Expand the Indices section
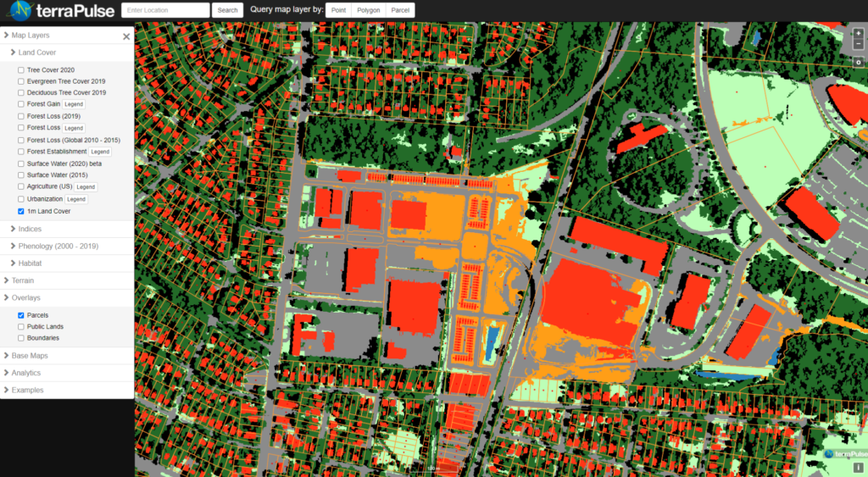This screenshot has height=477, width=868. tap(30, 229)
